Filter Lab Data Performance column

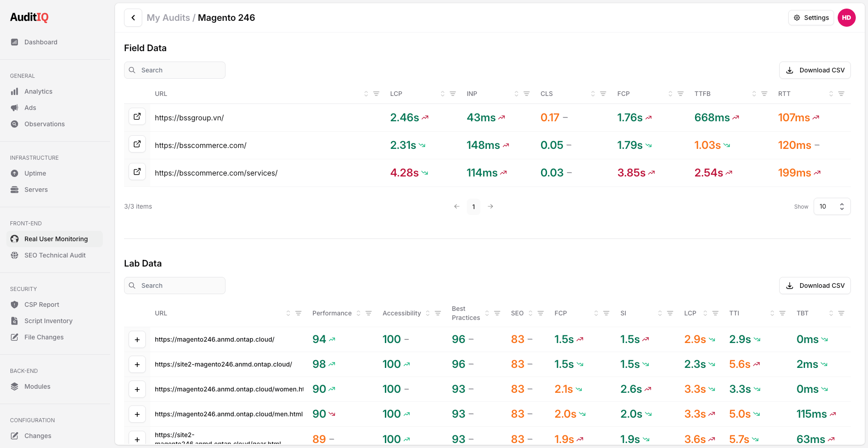coord(369,313)
